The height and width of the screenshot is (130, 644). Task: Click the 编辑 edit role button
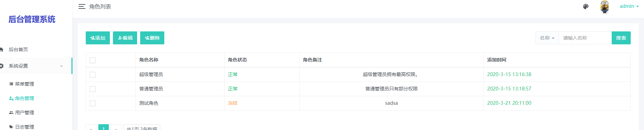coord(125,38)
